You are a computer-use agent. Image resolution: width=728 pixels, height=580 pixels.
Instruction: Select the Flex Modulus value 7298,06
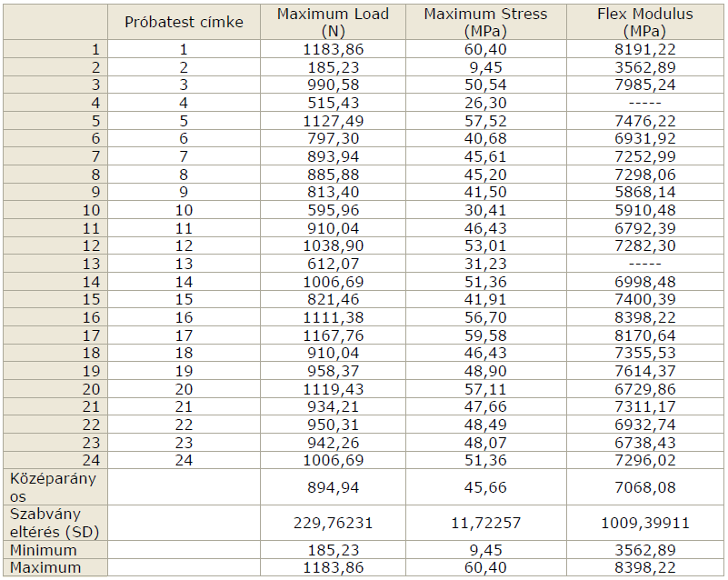(645, 175)
